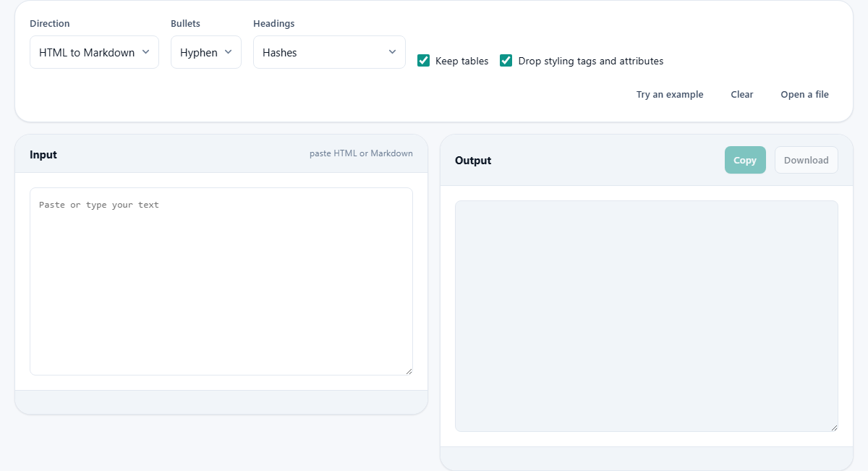868x471 pixels.
Task: Open the Direction dropdown
Action: [x=94, y=52]
